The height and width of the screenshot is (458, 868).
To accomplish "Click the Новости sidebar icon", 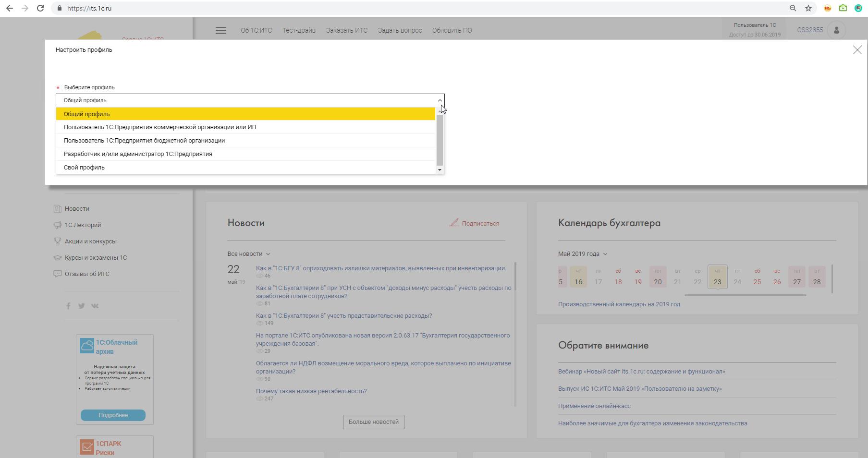I will click(x=57, y=209).
